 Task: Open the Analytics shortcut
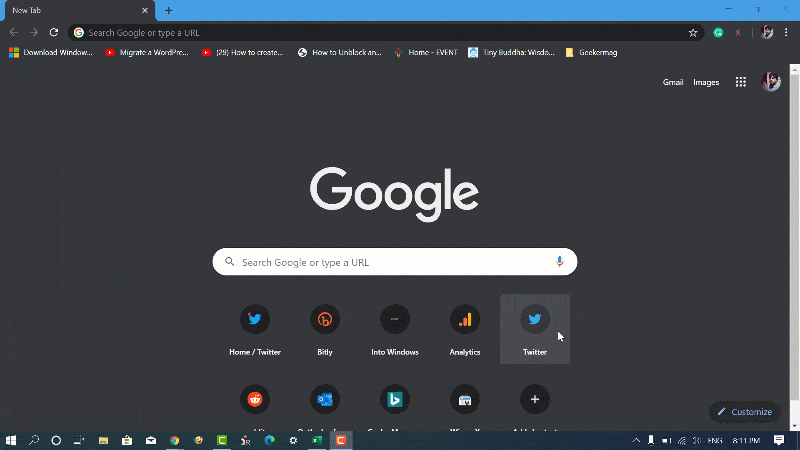click(465, 329)
